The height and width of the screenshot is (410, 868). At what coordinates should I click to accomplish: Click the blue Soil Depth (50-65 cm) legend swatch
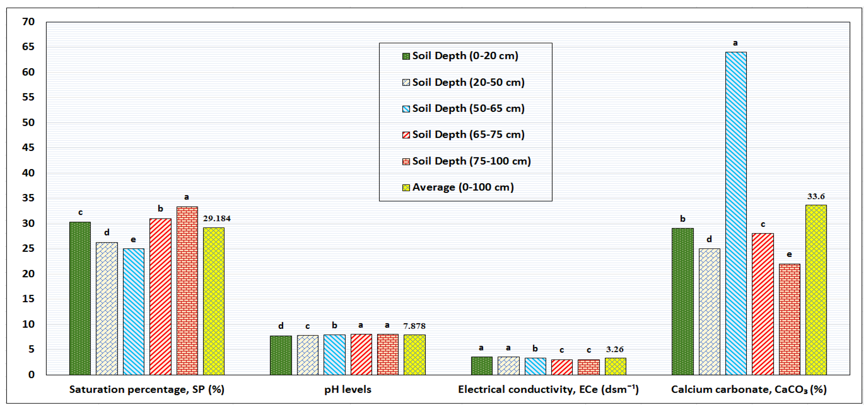pyautogui.click(x=406, y=109)
